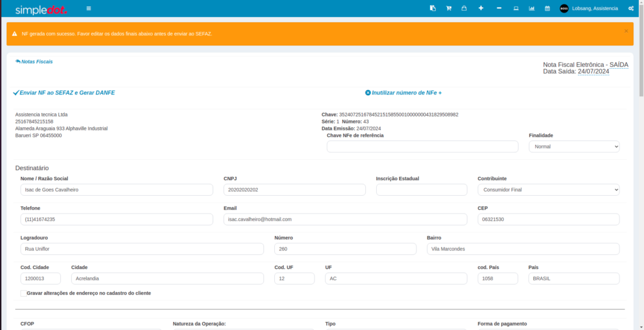This screenshot has height=330, width=644.
Task: Expand the Finalidade dropdown
Action: coord(574,146)
